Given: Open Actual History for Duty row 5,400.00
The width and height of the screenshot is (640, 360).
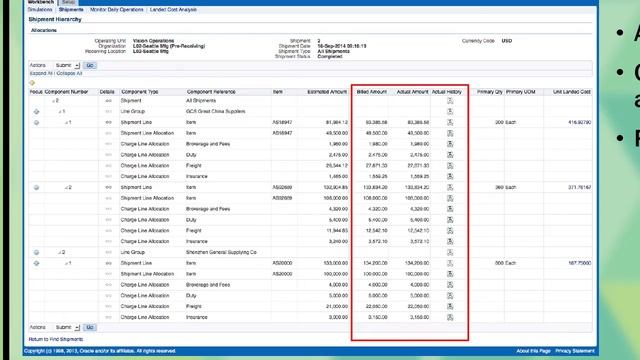Looking at the screenshot, I should click(450, 220).
